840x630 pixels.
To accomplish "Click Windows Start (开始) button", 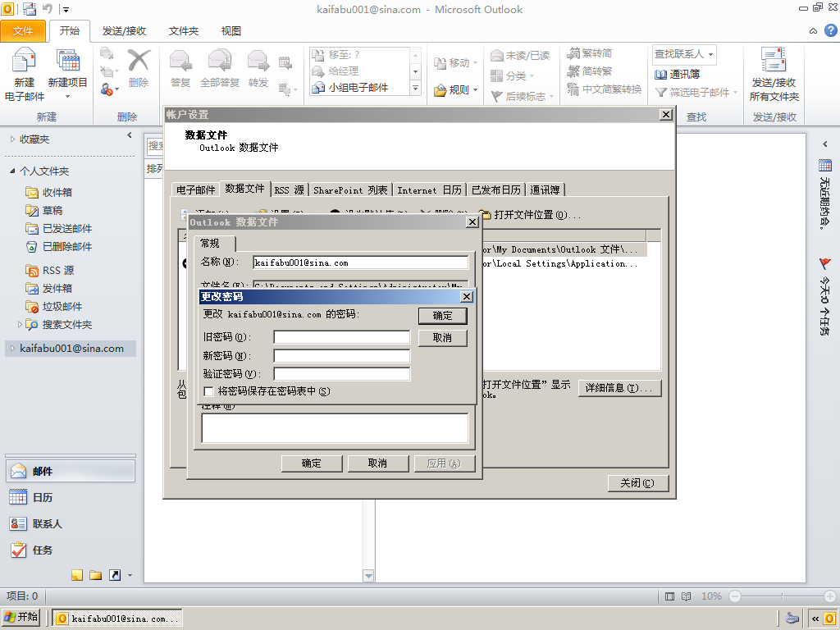I will point(21,617).
